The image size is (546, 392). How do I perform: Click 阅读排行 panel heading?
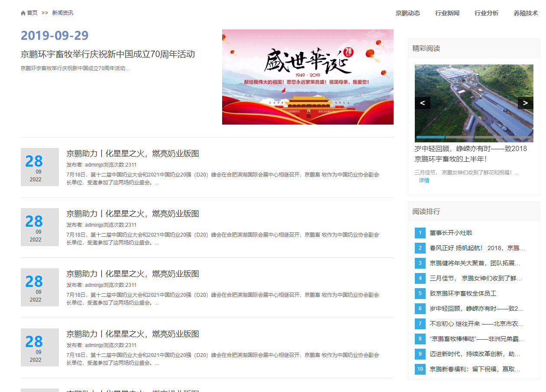[426, 212]
